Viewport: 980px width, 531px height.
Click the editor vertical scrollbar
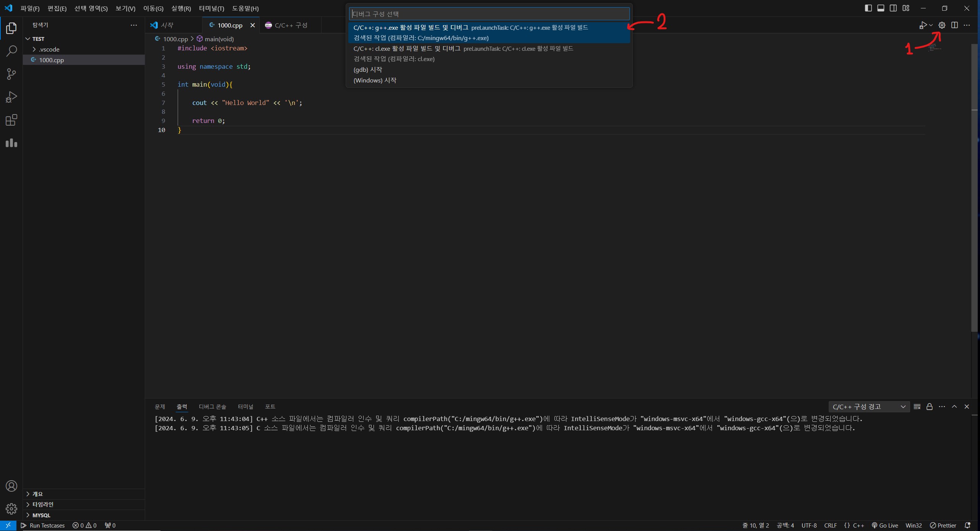coord(974,187)
